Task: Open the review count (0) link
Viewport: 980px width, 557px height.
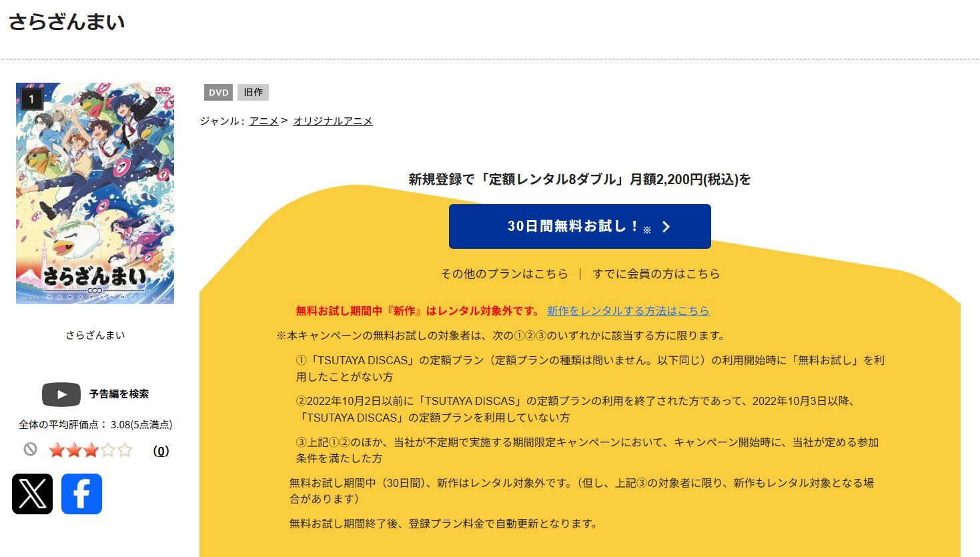Action: 160,450
